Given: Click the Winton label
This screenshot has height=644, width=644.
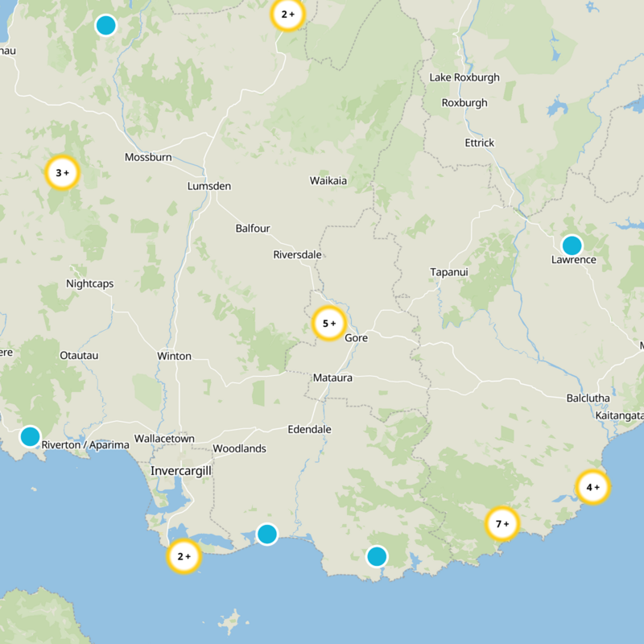Looking at the screenshot, I should 174,356.
